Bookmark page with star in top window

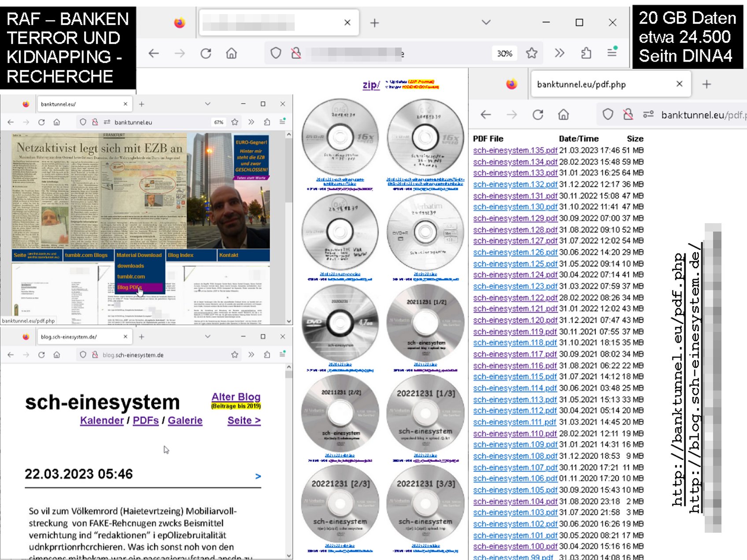pos(532,53)
